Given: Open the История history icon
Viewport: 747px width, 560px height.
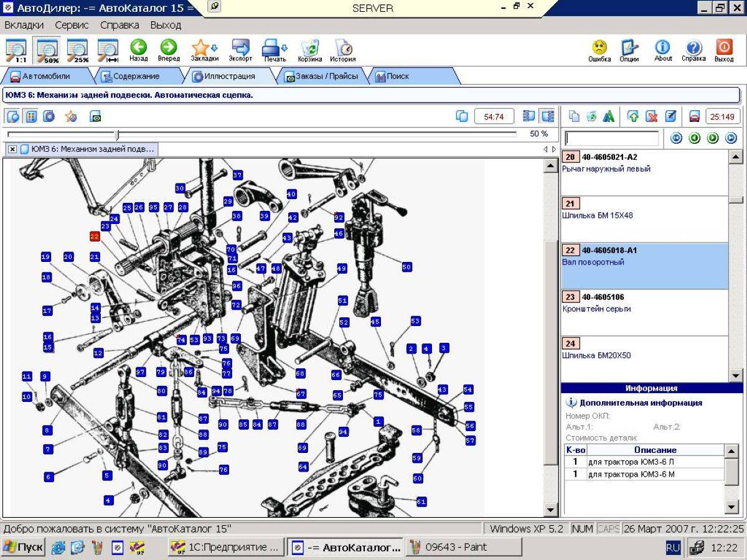Looking at the screenshot, I should coord(343,51).
